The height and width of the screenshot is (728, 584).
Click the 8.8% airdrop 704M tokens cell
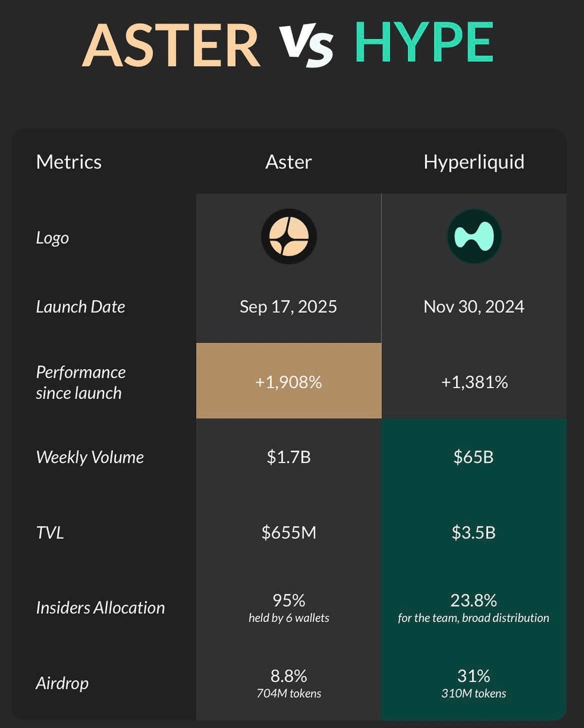click(x=288, y=683)
